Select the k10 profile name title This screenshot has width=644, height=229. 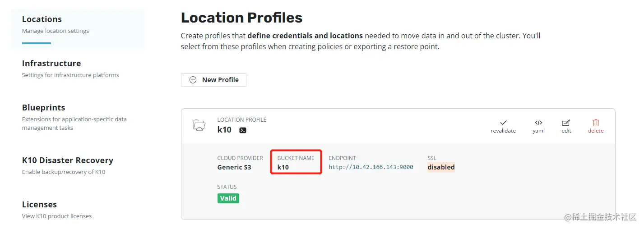pyautogui.click(x=224, y=130)
